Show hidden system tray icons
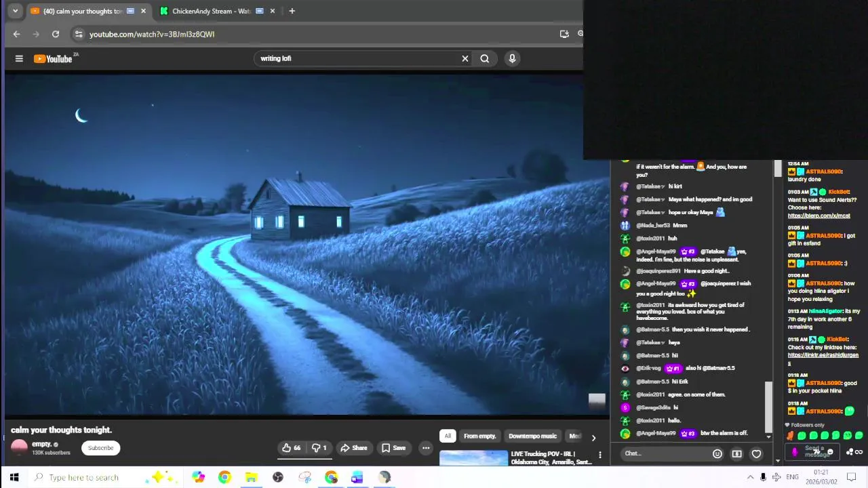This screenshot has width=868, height=488. (750, 478)
